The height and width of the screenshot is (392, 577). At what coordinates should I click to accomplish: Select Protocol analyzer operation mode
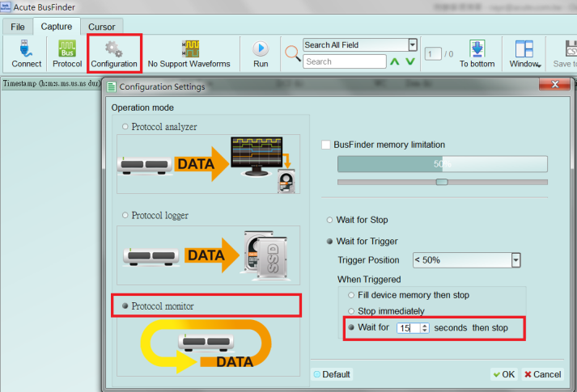(125, 127)
